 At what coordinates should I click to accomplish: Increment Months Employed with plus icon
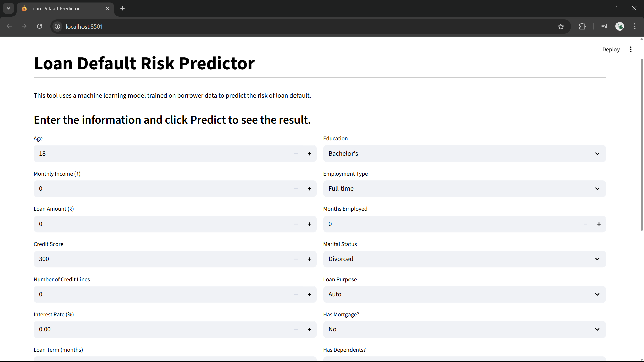(x=599, y=224)
